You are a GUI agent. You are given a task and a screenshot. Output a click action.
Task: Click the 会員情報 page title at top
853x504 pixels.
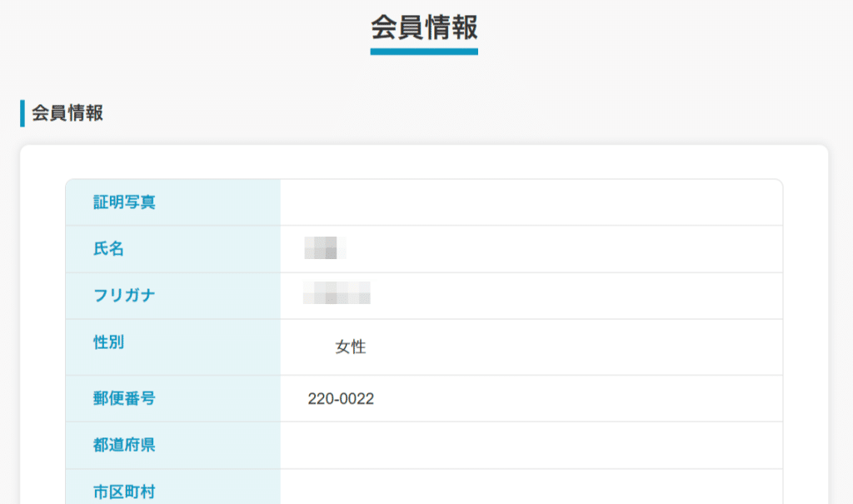424,27
